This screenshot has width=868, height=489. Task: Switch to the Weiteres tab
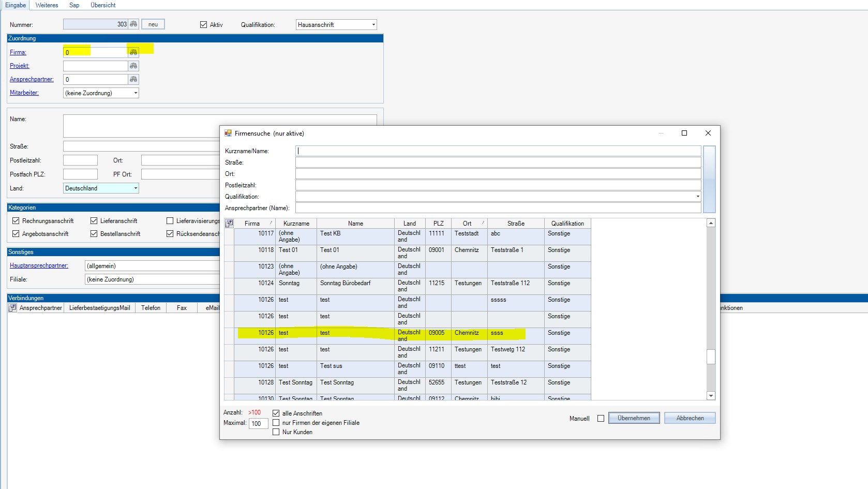coord(47,5)
